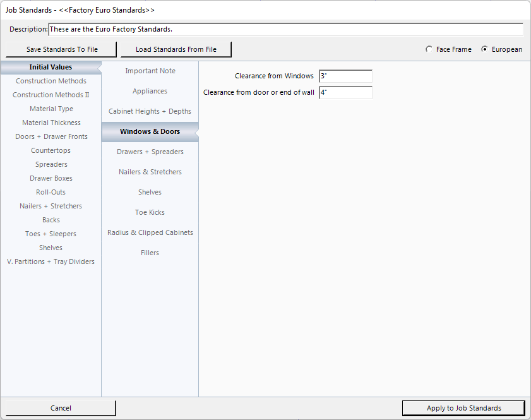View the Important Note tab
Screen dimensions: 531x420
[x=150, y=71]
